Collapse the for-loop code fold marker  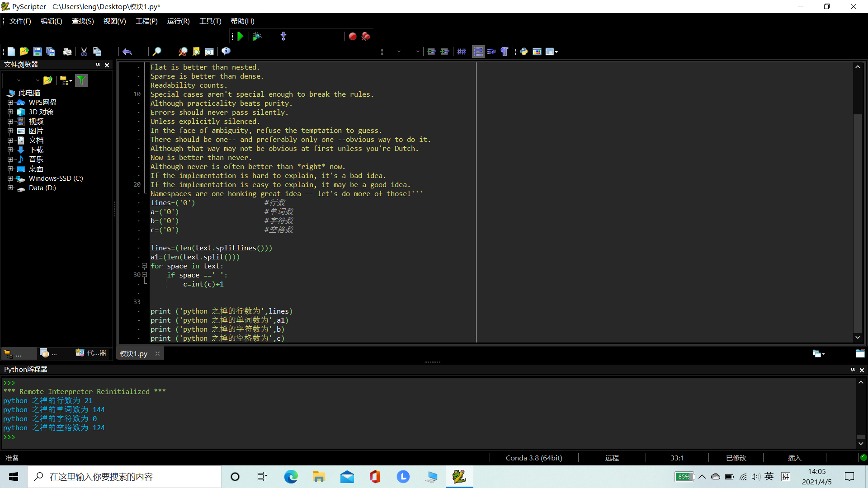pos(145,266)
